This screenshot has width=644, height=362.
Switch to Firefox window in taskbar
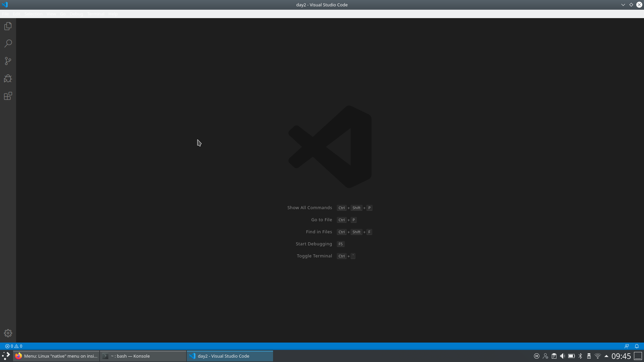(x=56, y=356)
